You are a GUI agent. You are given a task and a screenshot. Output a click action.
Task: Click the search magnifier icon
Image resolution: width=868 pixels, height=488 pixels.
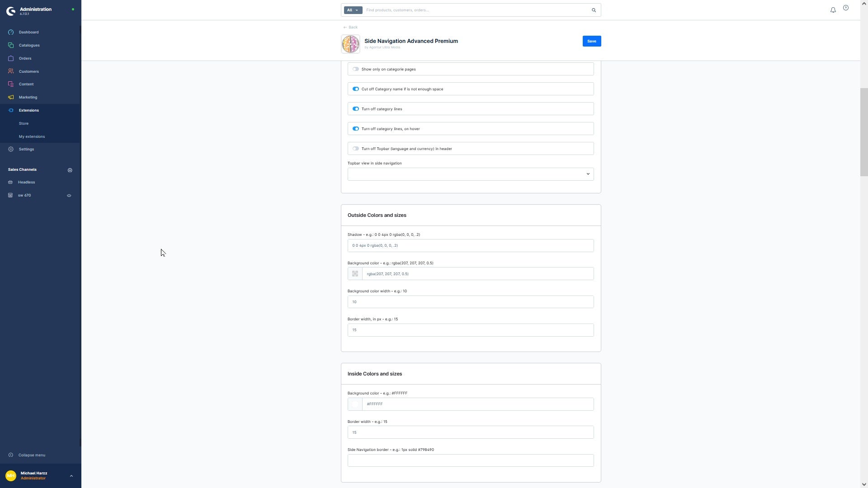pyautogui.click(x=594, y=10)
